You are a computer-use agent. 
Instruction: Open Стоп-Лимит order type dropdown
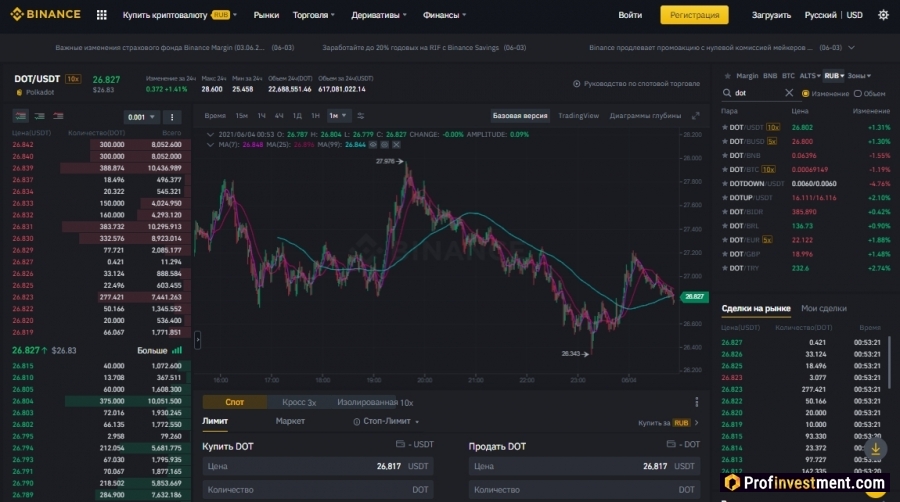coord(386,421)
